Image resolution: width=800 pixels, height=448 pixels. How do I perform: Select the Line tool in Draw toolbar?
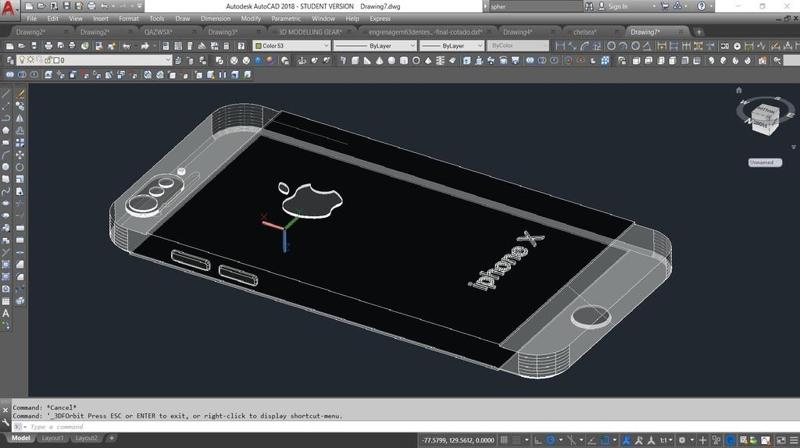pyautogui.click(x=6, y=94)
